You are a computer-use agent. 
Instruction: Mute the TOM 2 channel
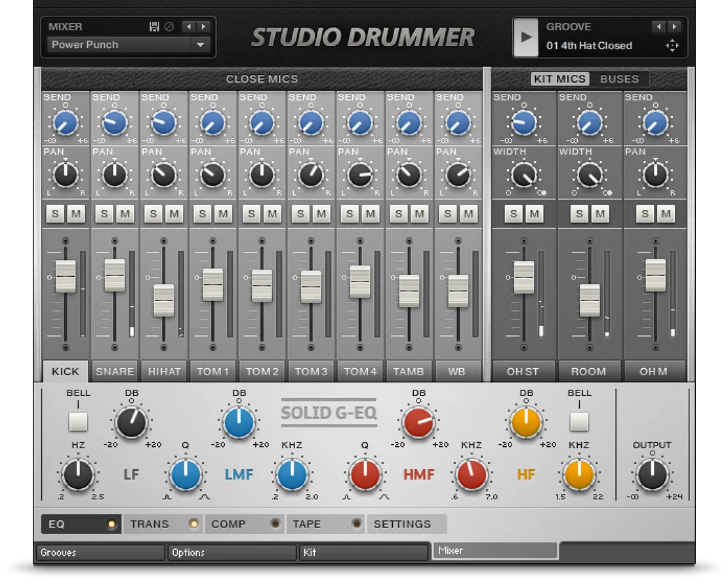(273, 214)
